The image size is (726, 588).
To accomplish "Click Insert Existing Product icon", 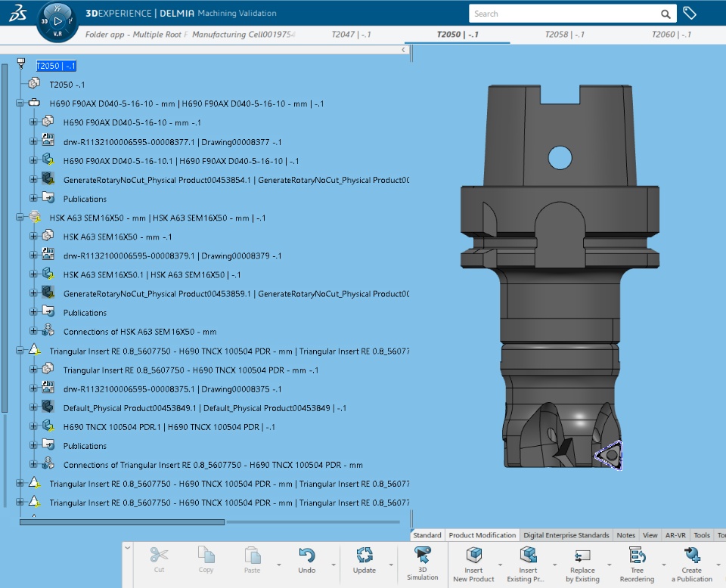I will point(528,554).
